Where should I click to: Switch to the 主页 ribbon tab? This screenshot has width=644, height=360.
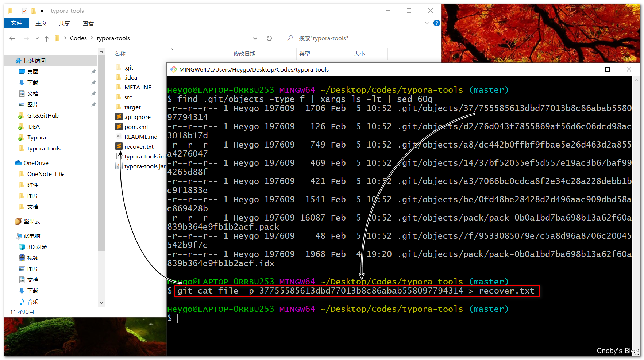[x=41, y=23]
